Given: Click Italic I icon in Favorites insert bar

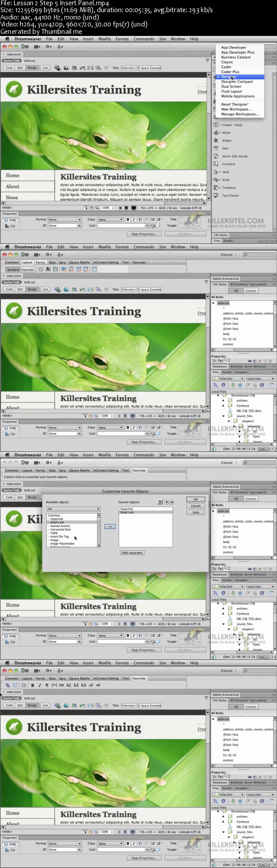Looking at the screenshot, I should 39,685.
